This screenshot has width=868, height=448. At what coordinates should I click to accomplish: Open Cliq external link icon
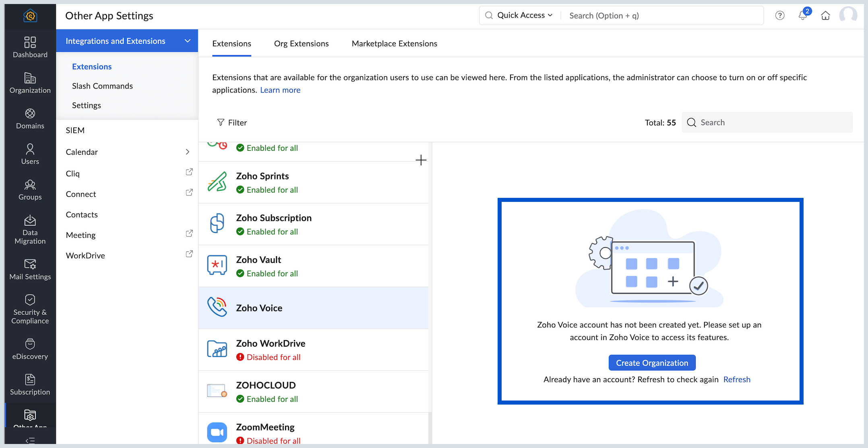coord(189,172)
